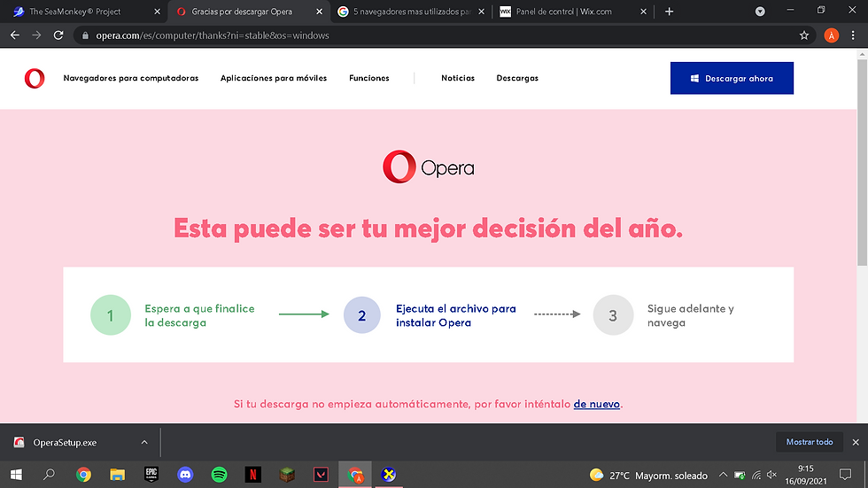The width and height of the screenshot is (868, 488).
Task: Open Minecraft from the taskbar
Action: click(287, 475)
